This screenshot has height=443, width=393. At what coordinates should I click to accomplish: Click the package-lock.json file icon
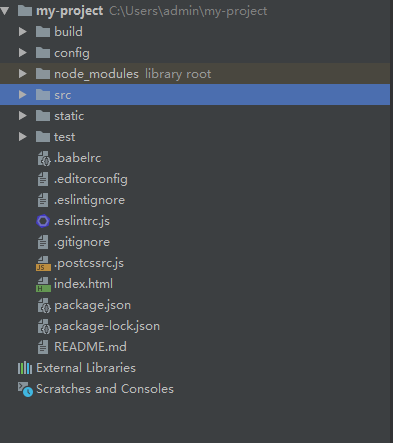coord(44,326)
